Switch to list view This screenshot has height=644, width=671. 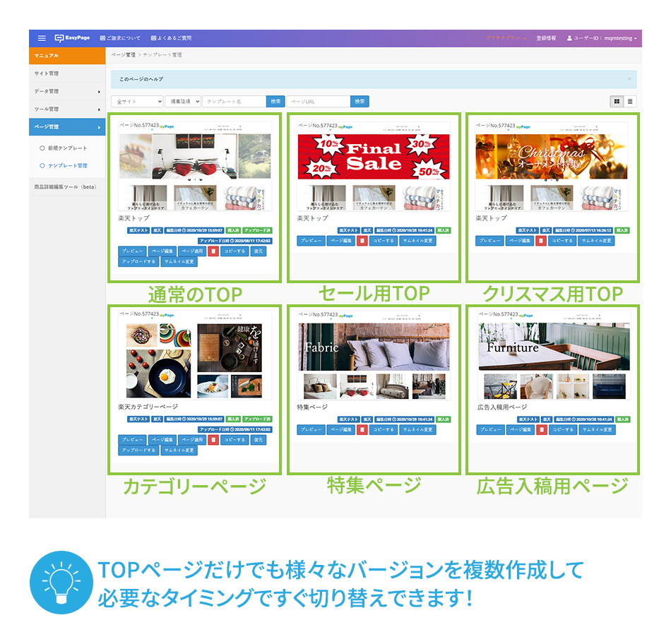(630, 102)
